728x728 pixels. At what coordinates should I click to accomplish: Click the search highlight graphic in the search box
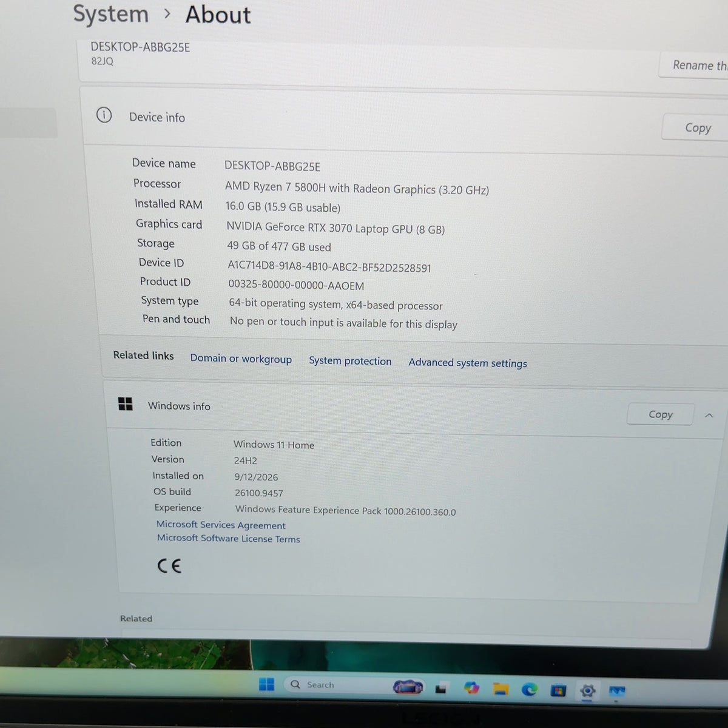(x=408, y=687)
